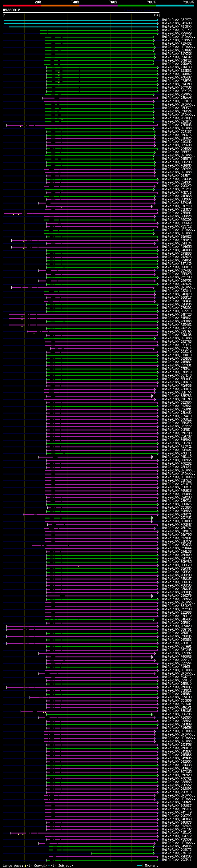Viewport: 197px width, 868px height.
Task: Click the purple alignment bar for UniRef100_Q75QN3
Action: [x=82, y=125]
